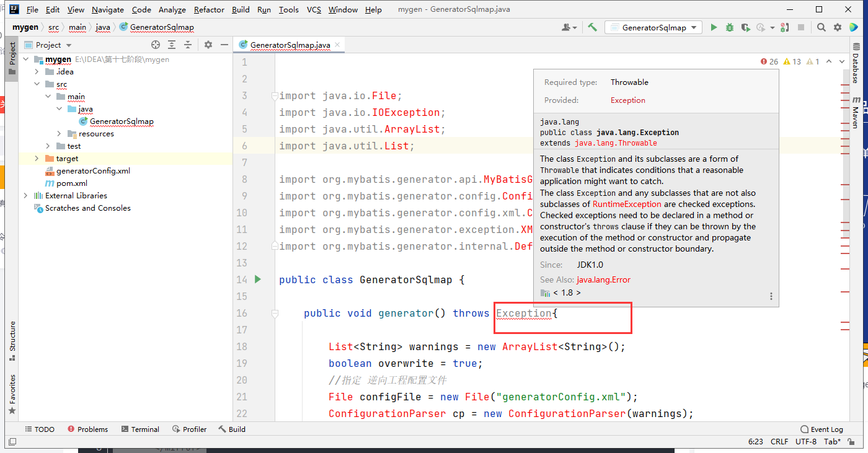This screenshot has height=453, width=868.
Task: Expand the target folder
Action: click(x=37, y=159)
